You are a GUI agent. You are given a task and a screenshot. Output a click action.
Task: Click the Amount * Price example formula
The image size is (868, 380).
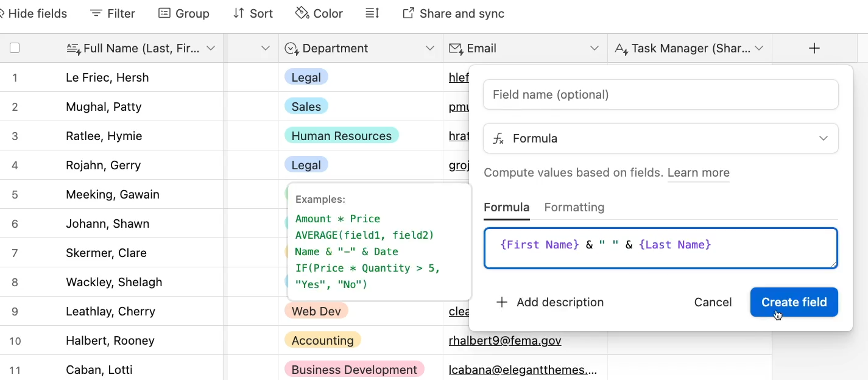point(337,219)
